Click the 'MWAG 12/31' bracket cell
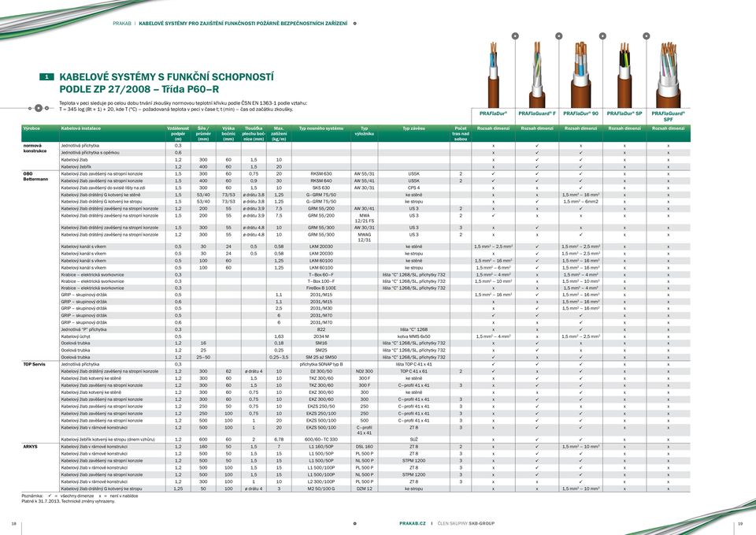The image size is (756, 535). point(364,237)
